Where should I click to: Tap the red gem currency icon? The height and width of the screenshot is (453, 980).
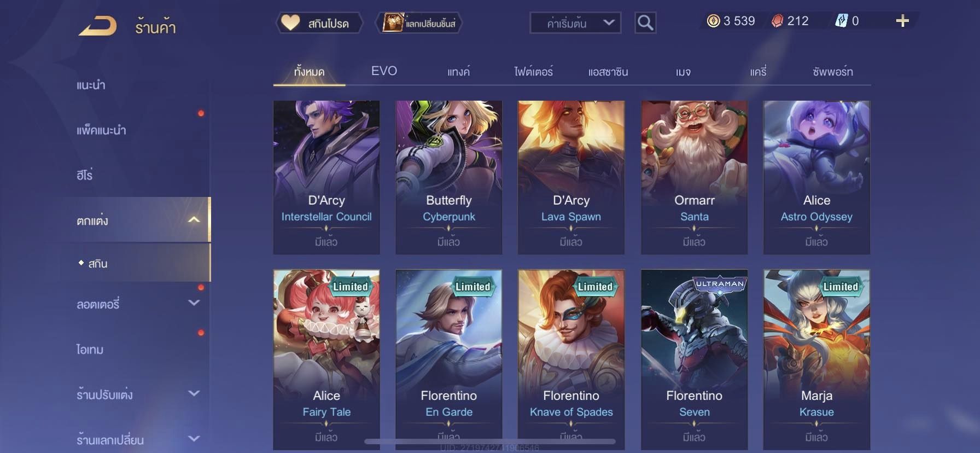tap(777, 21)
